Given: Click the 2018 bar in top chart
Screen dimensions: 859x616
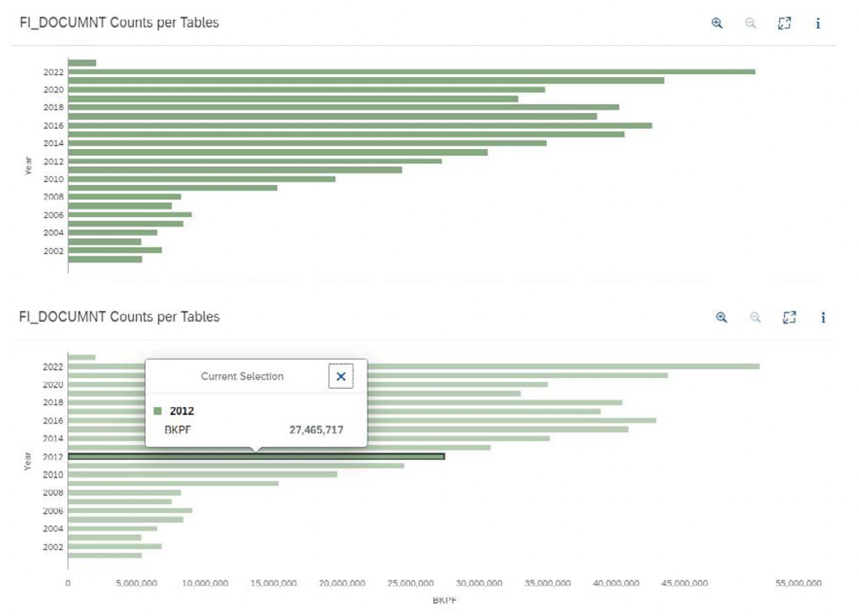Looking at the screenshot, I should 343,107.
